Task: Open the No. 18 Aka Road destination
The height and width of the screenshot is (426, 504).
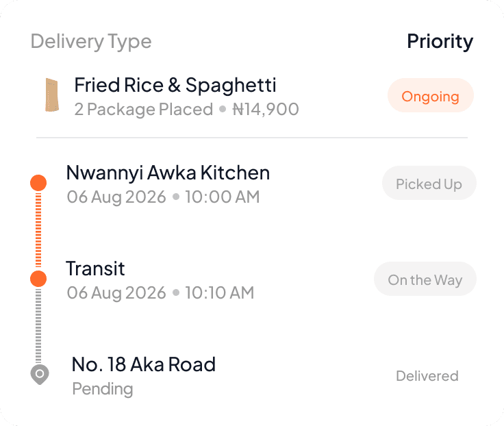Action: [144, 364]
